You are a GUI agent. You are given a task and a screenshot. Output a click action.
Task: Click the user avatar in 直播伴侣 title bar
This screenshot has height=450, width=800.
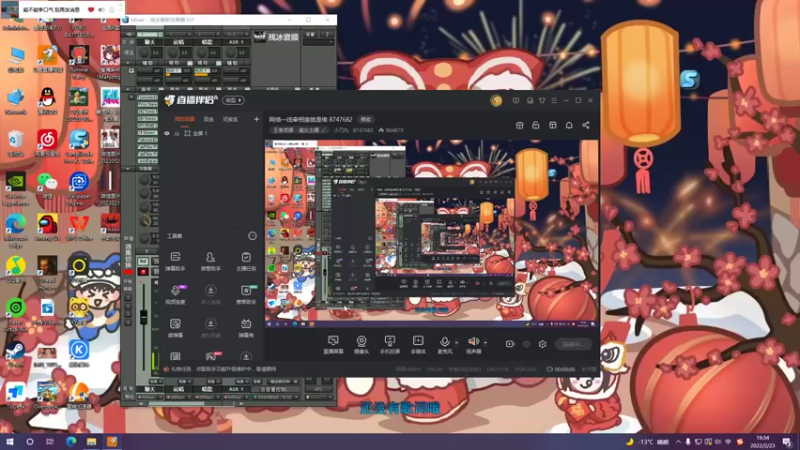pos(496,101)
